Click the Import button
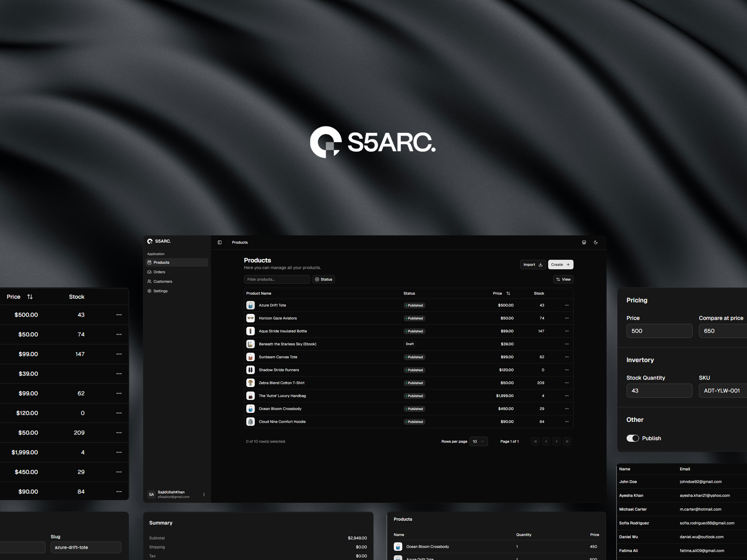This screenshot has height=560, width=747. coord(533,265)
